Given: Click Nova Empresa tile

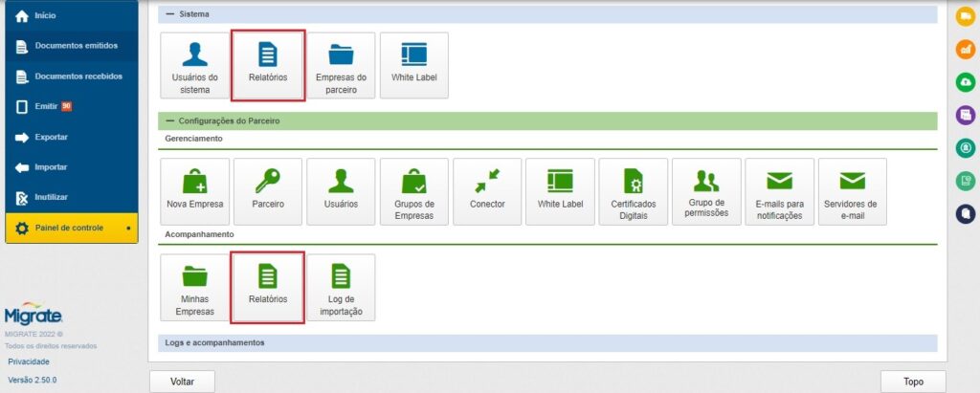Looking at the screenshot, I should (194, 191).
